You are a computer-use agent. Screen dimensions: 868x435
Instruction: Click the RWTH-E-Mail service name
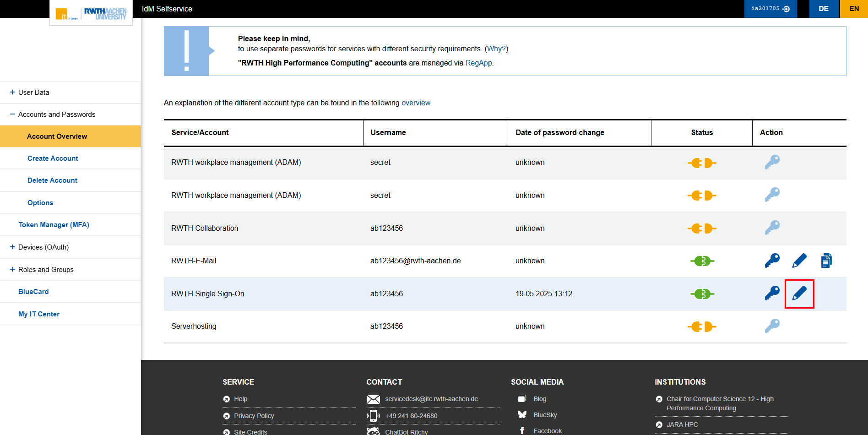194,261
